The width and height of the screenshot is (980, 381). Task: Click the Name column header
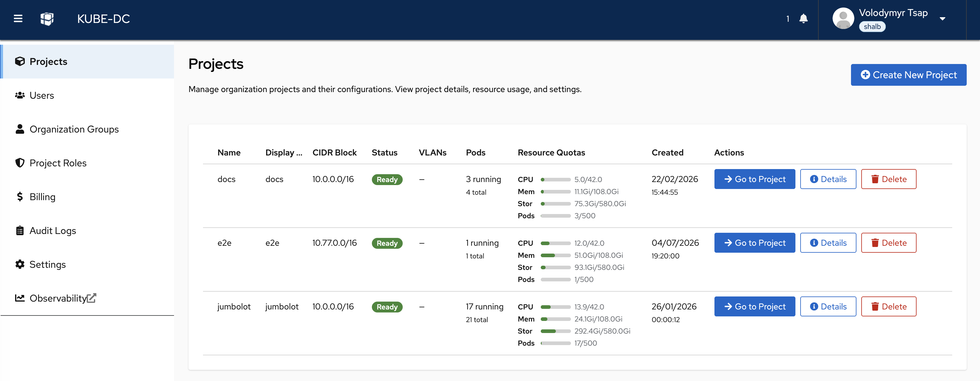229,152
